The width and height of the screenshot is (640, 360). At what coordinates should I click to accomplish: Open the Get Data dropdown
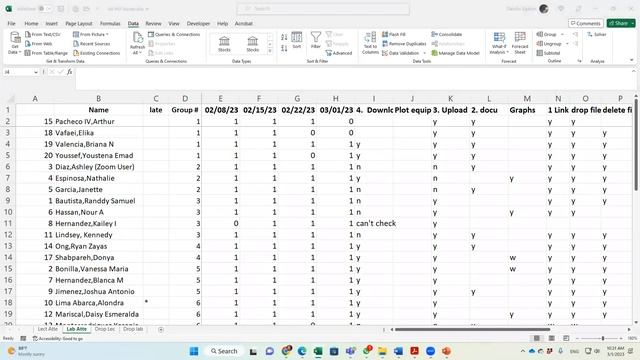(15, 43)
